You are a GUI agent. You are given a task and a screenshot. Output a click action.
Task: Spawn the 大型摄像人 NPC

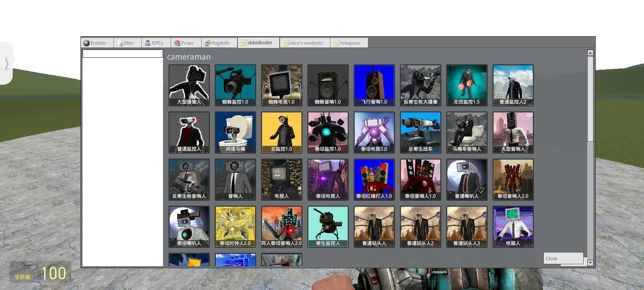pos(189,85)
